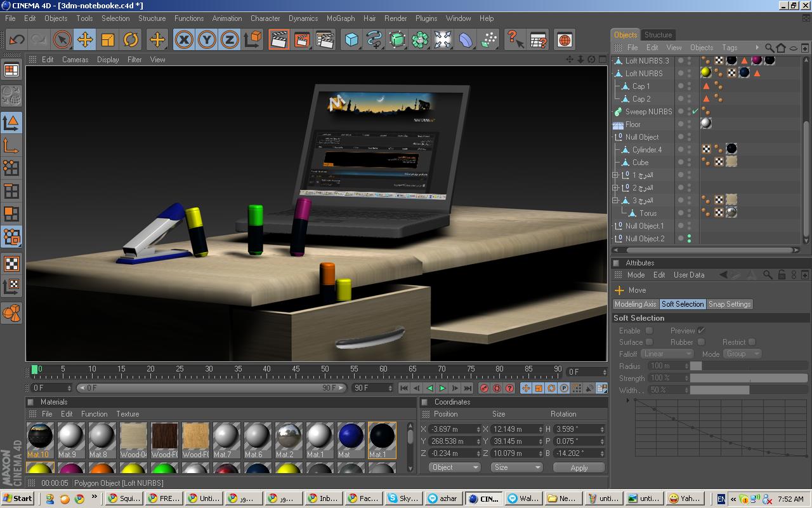
Task: Add a deformer object
Action: coord(466,40)
